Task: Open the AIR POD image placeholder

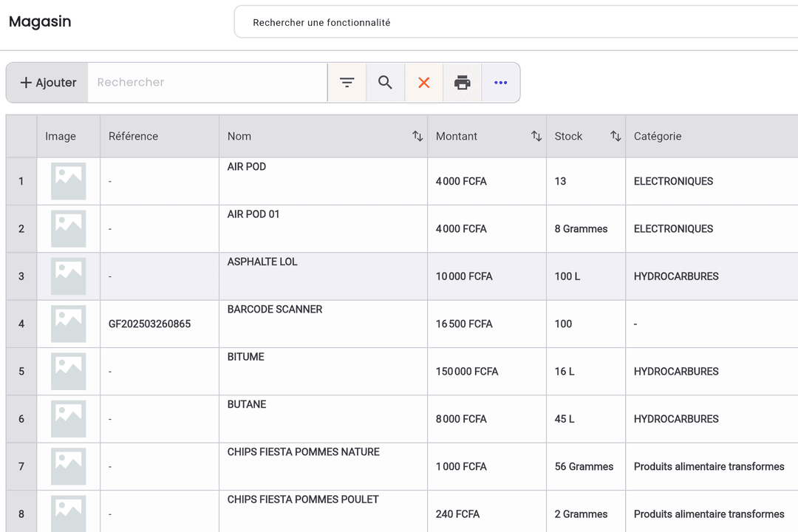Action: click(x=68, y=181)
